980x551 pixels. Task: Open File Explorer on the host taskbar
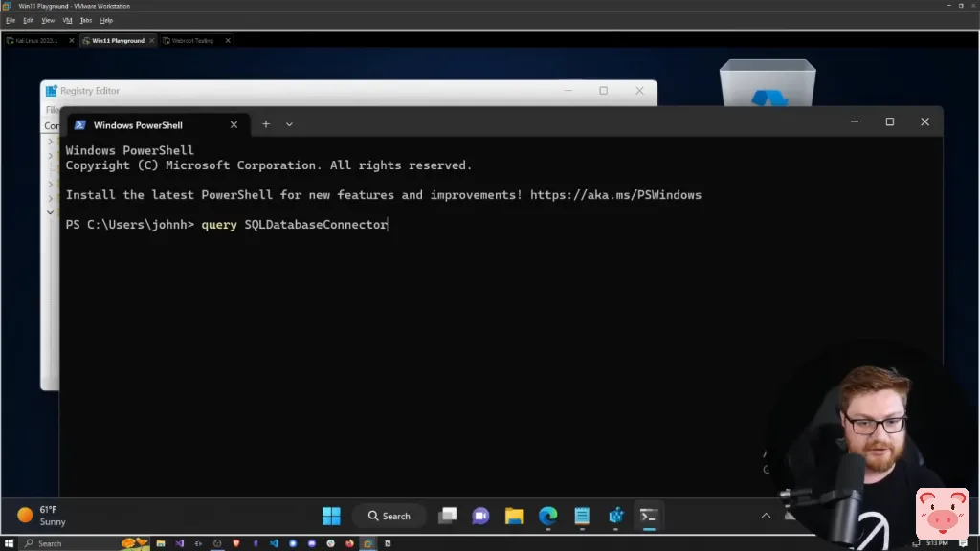click(161, 543)
